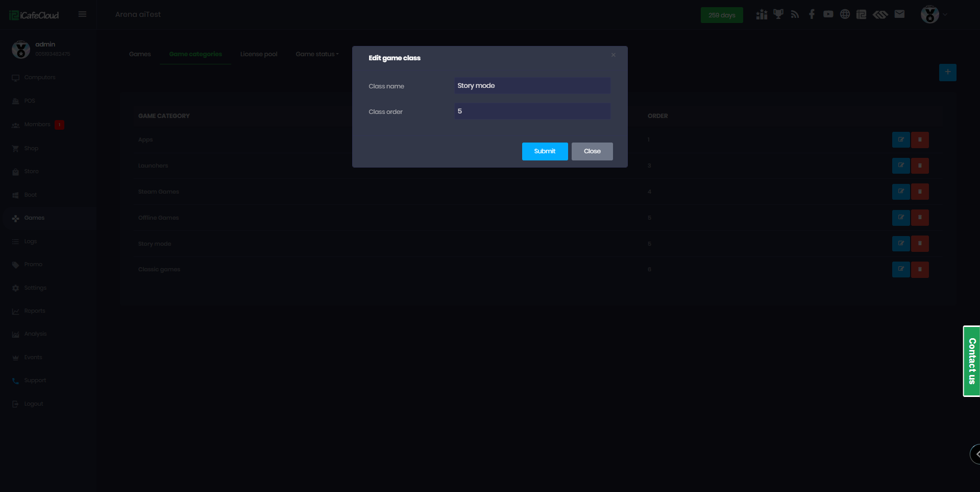The height and width of the screenshot is (492, 980).
Task: Click the trophy icon in header
Action: pos(778,14)
